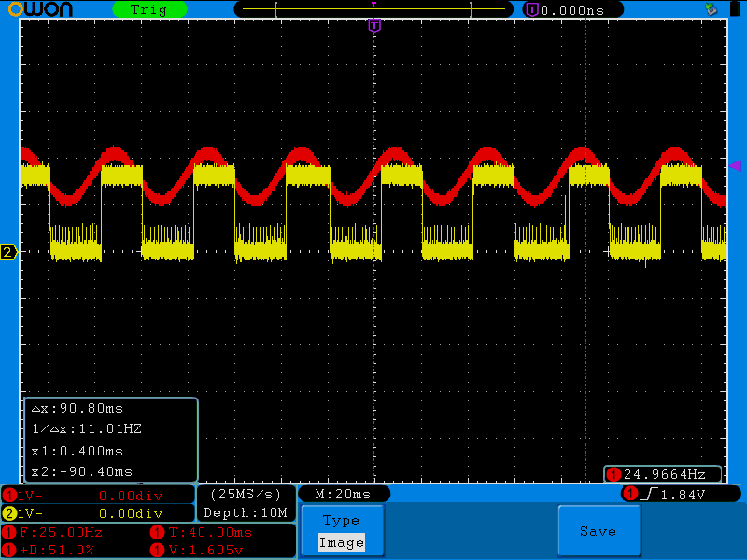Click the rising edge trigger slope icon

(x=649, y=495)
